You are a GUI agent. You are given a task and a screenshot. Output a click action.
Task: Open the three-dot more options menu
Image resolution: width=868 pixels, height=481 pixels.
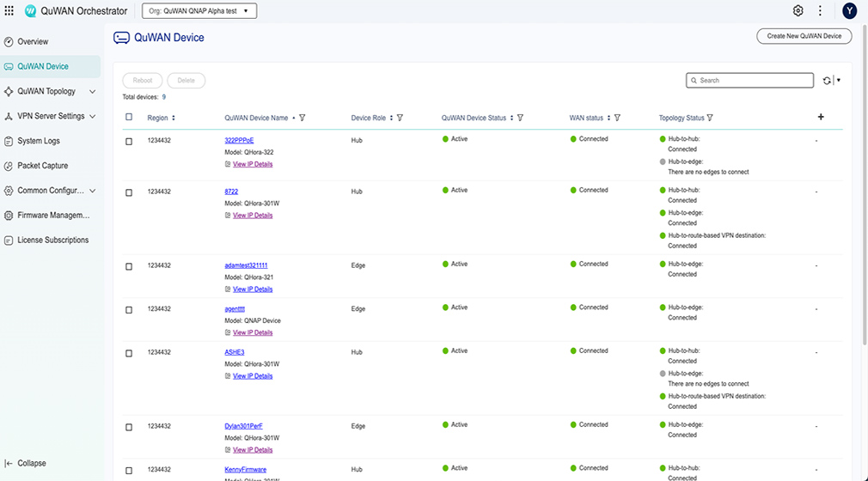(x=820, y=11)
